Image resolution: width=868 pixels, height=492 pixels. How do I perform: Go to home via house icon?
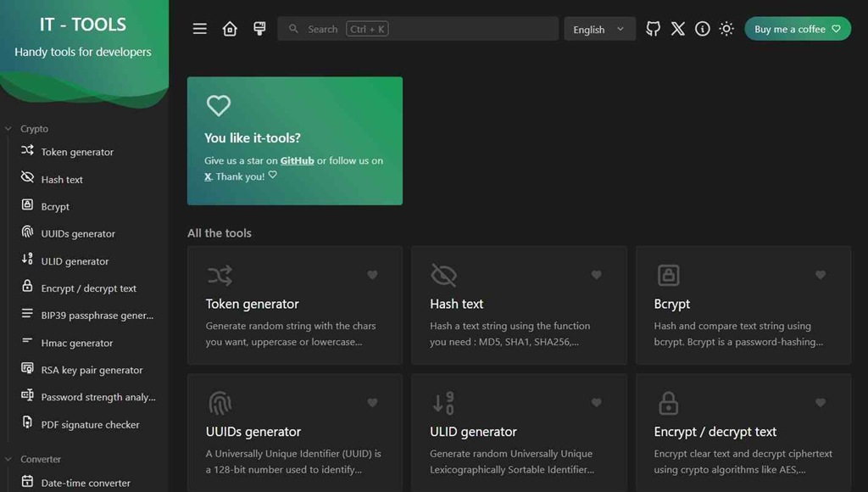point(230,29)
